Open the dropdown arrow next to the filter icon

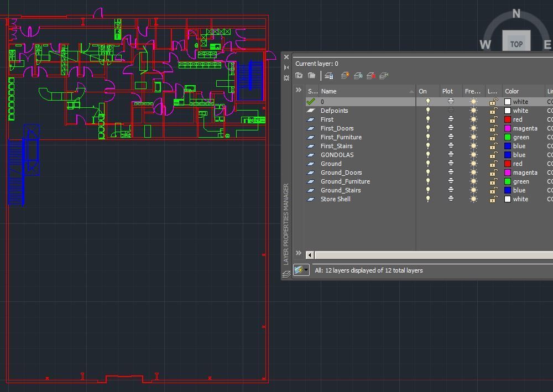pos(306,270)
